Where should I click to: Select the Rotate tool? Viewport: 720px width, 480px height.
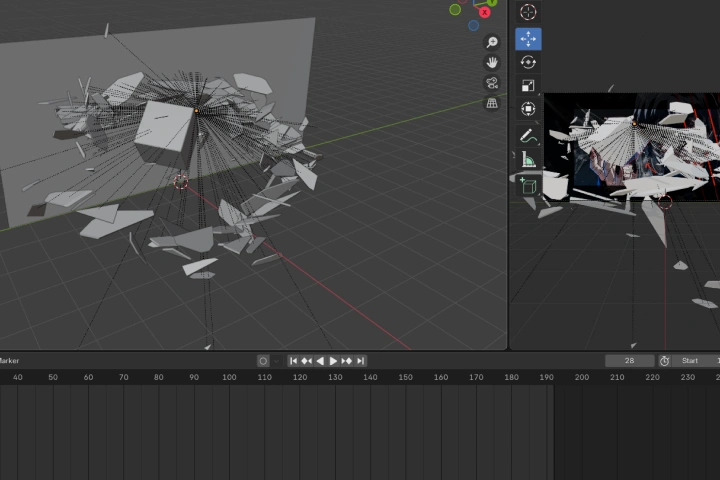(528, 62)
